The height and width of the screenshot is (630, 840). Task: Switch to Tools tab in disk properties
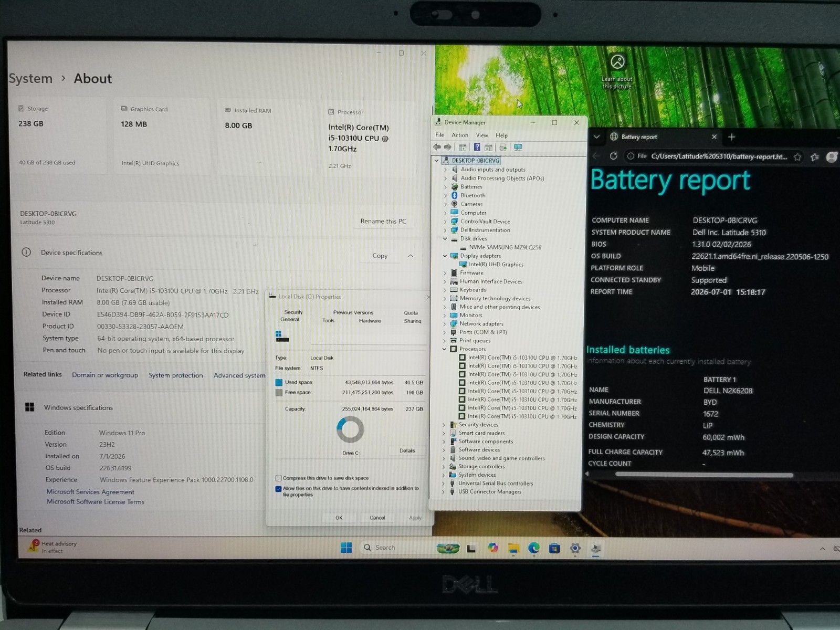click(x=328, y=320)
